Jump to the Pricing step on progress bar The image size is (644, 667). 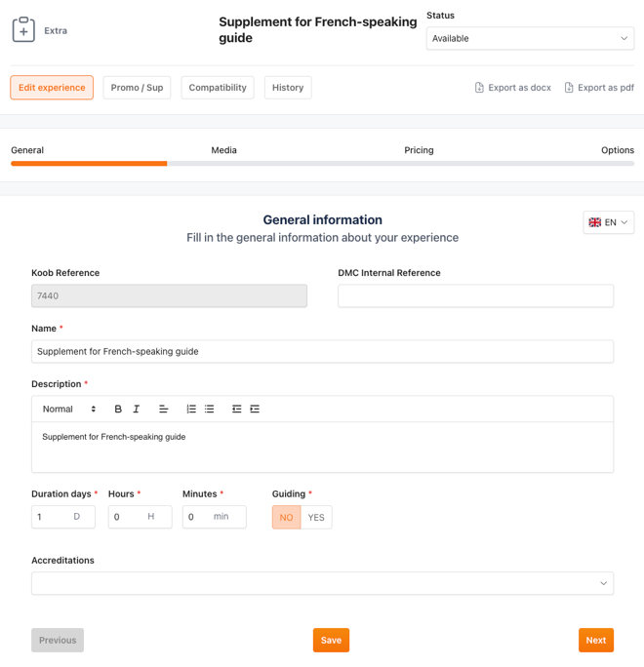(x=419, y=150)
